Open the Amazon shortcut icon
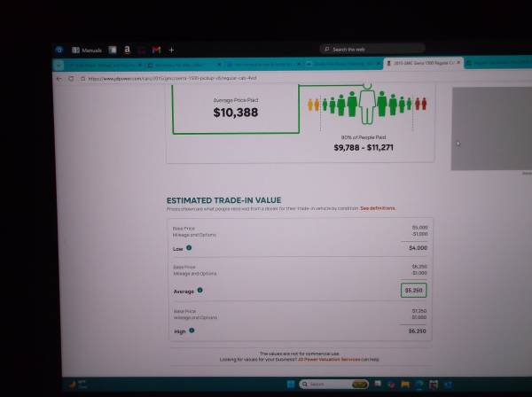Viewport: 532px width, 397px height. tap(127, 50)
